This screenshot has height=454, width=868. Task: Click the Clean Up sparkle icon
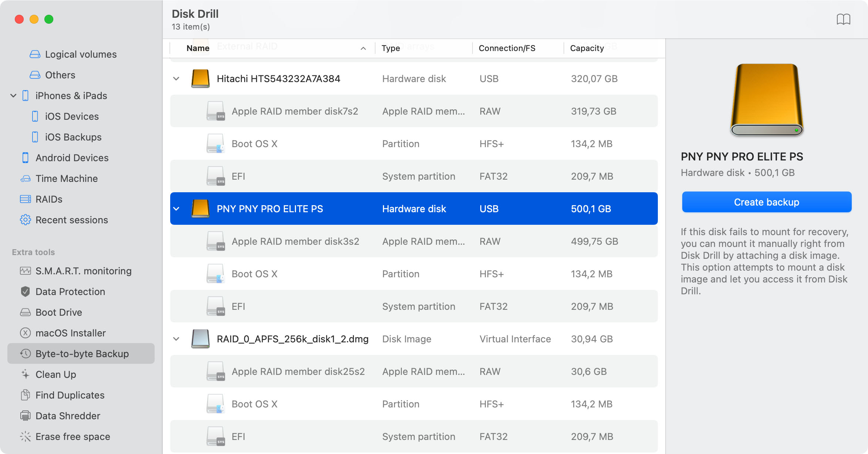click(25, 375)
